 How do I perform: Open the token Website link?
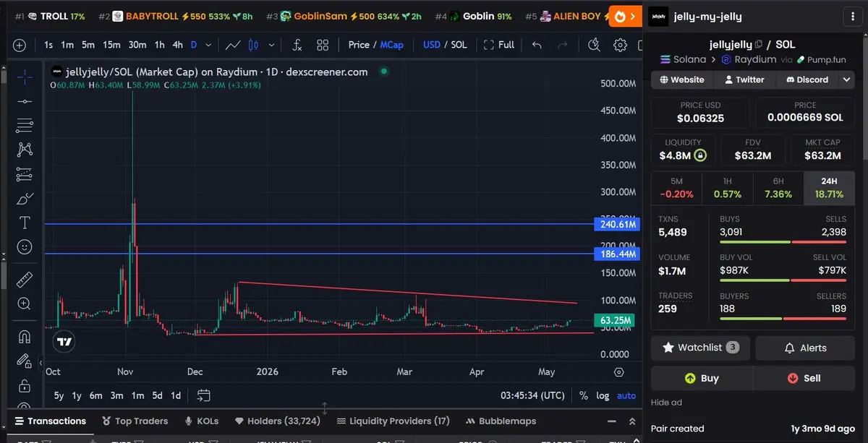tap(681, 79)
